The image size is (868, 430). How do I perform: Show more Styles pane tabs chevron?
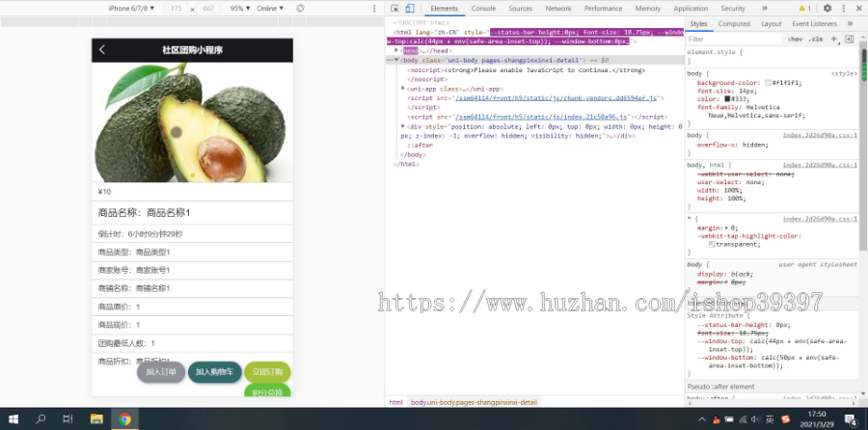click(x=850, y=24)
